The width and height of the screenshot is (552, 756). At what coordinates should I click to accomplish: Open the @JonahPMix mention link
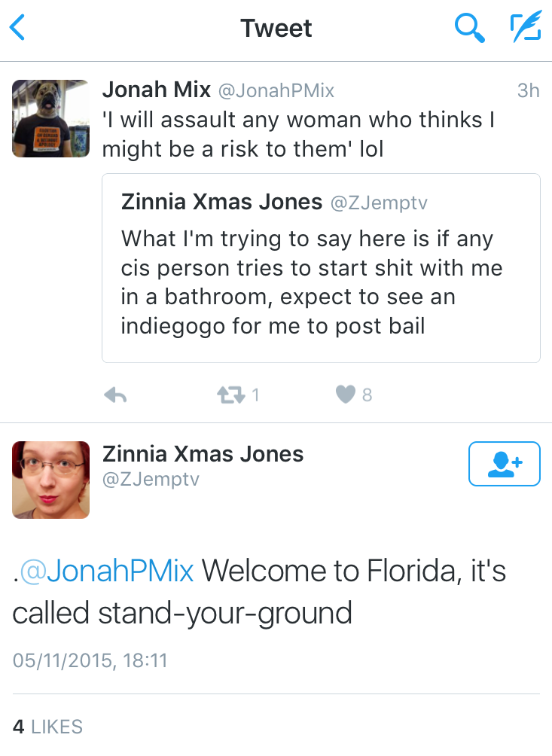[x=106, y=572]
